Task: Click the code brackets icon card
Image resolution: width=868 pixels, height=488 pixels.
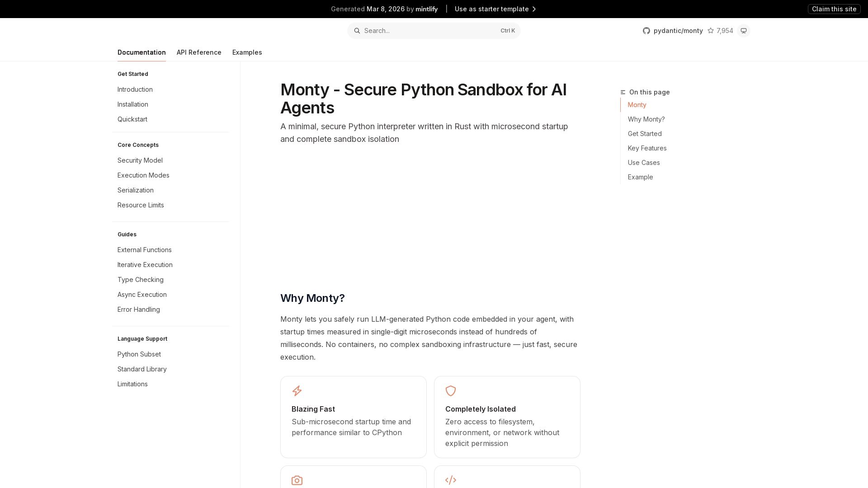Action: tap(451, 480)
